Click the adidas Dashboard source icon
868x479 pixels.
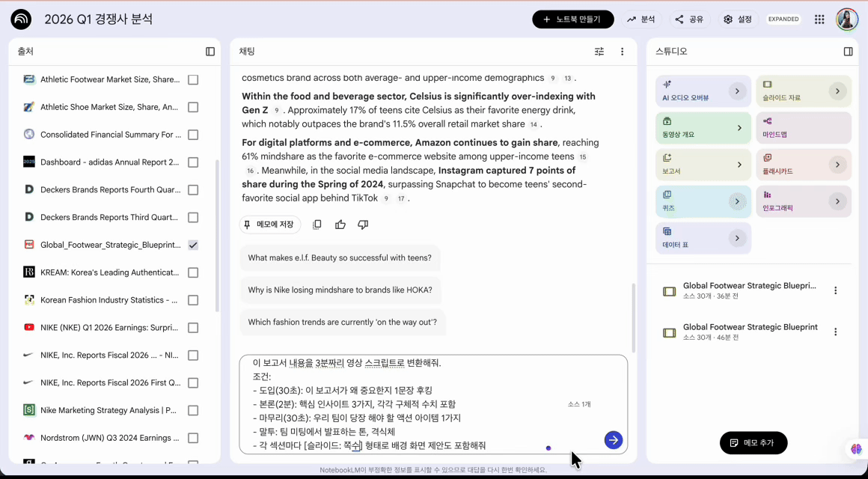point(28,162)
